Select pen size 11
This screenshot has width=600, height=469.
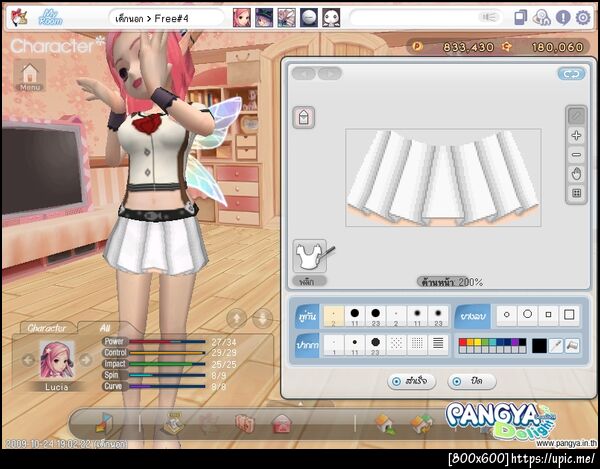(x=355, y=345)
